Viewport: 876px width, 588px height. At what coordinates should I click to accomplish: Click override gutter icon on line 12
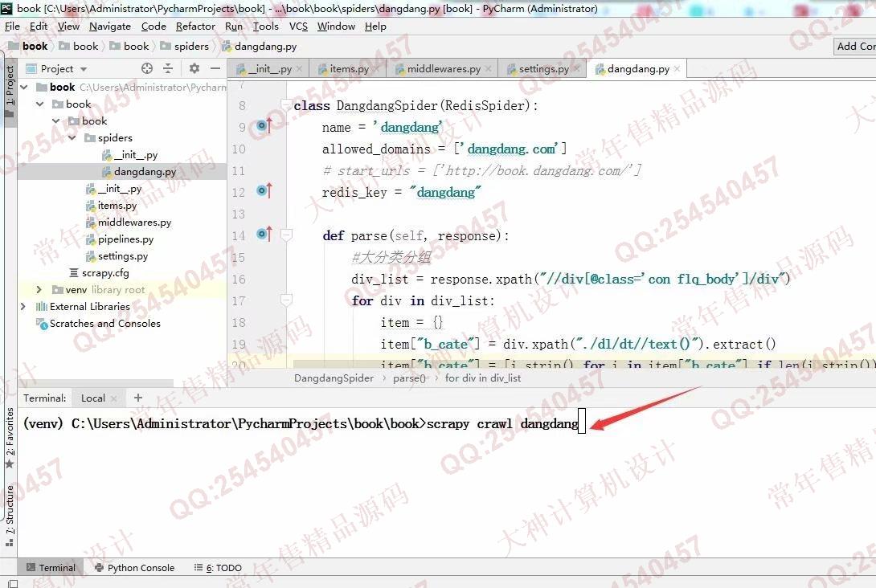[264, 191]
